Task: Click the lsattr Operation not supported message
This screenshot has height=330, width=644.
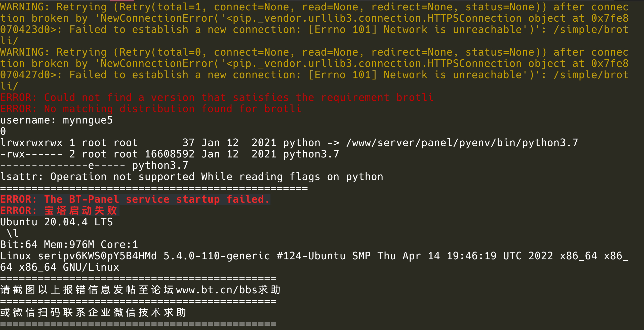Action: [x=192, y=177]
